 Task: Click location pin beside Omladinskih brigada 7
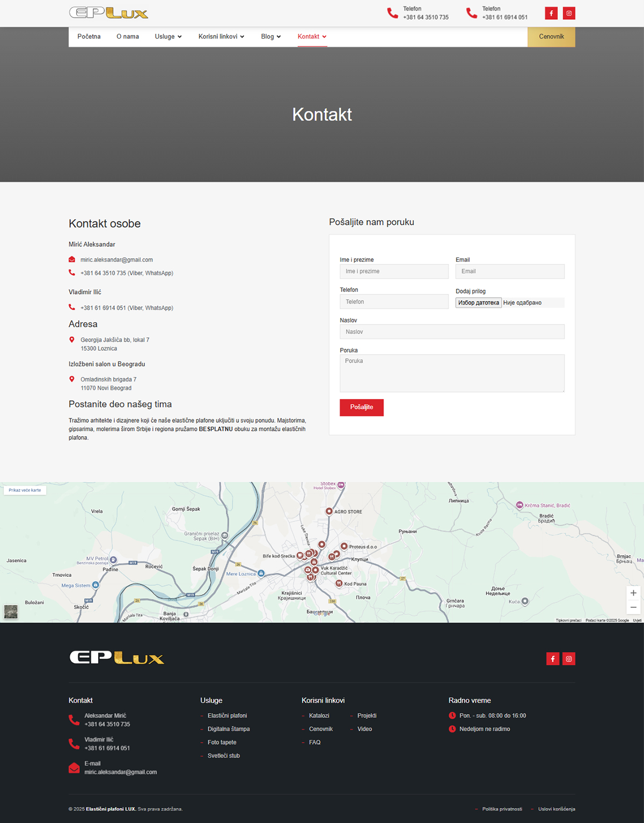(x=72, y=379)
